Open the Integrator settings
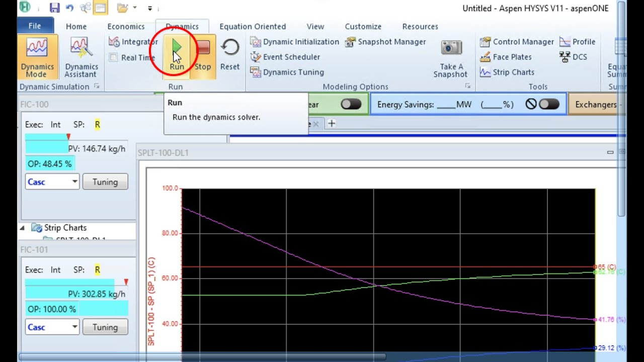This screenshot has height=362, width=644. [133, 42]
